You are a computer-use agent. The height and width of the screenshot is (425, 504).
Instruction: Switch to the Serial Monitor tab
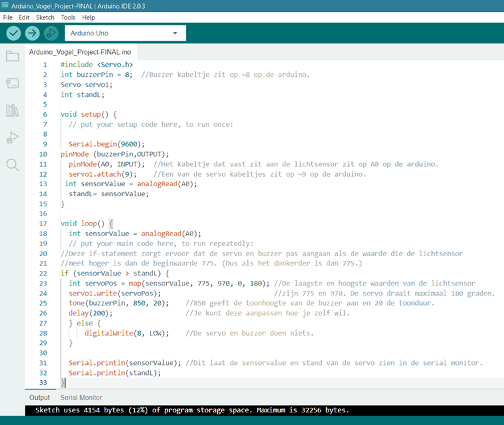coord(81,398)
